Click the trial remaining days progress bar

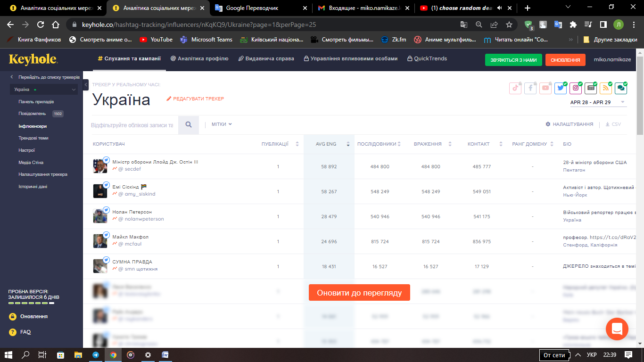pos(31,303)
